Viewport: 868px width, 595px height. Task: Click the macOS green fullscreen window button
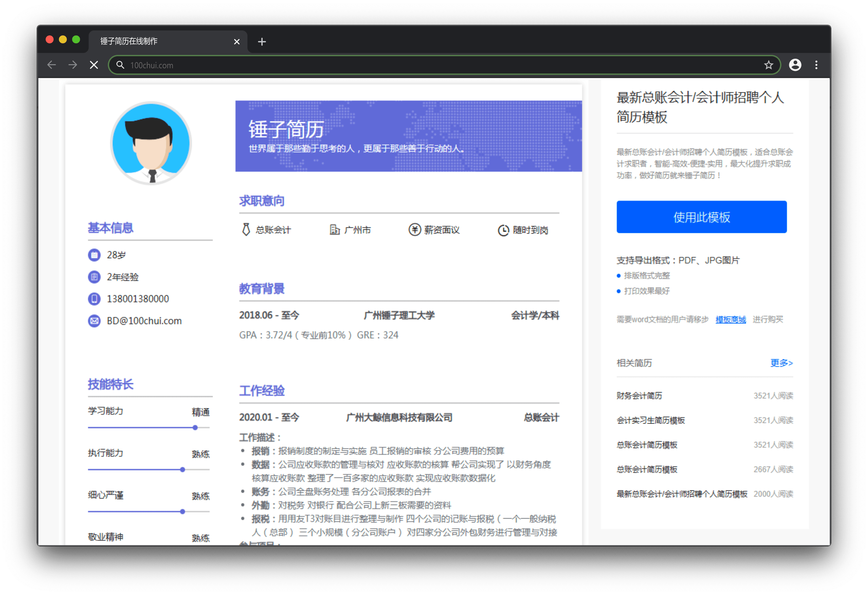pyautogui.click(x=76, y=40)
